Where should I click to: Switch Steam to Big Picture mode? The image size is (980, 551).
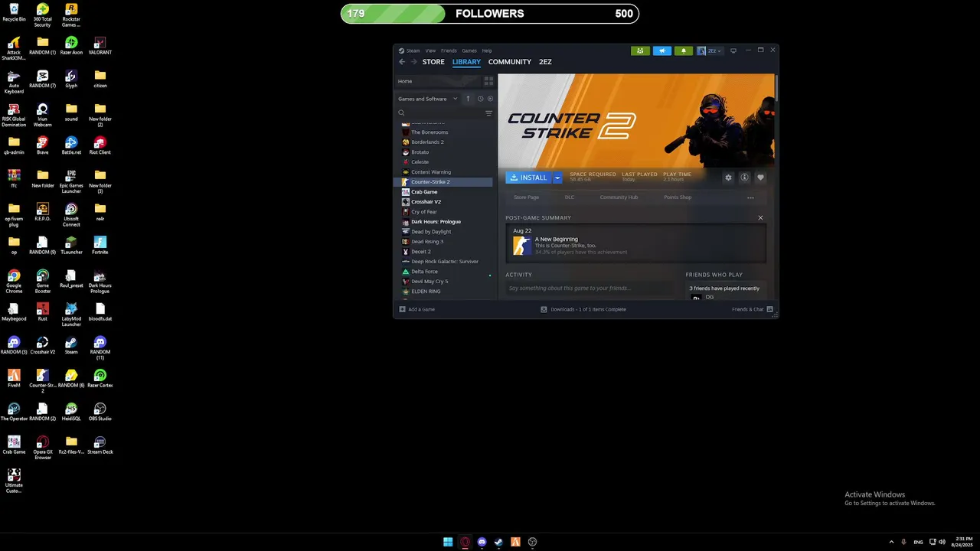(733, 51)
